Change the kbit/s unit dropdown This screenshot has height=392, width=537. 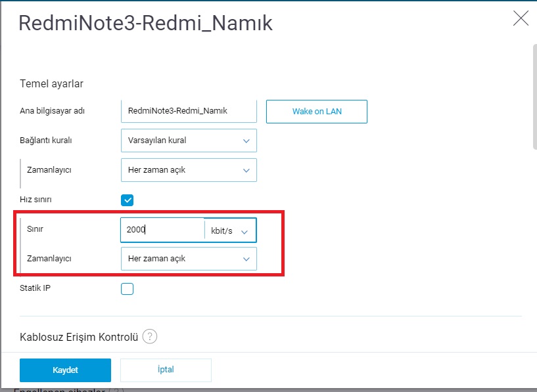(x=230, y=230)
